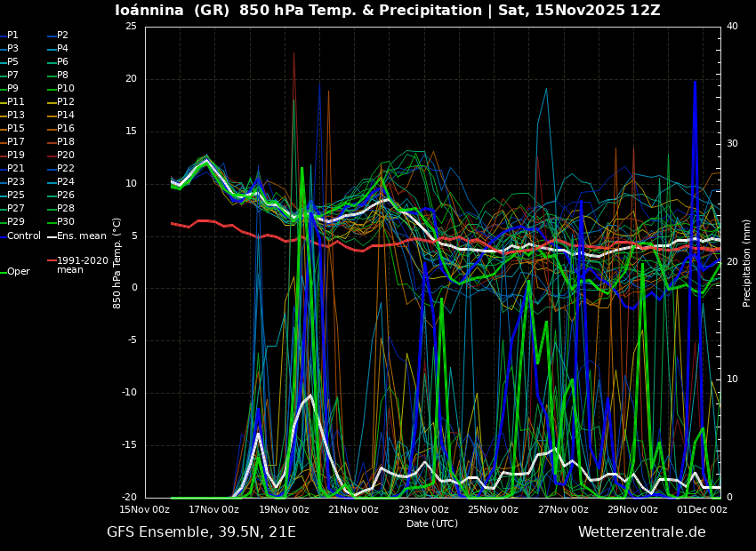Click the 23Nov 00z date tick label
Viewport: 756px width, 551px height.
pyautogui.click(x=423, y=510)
